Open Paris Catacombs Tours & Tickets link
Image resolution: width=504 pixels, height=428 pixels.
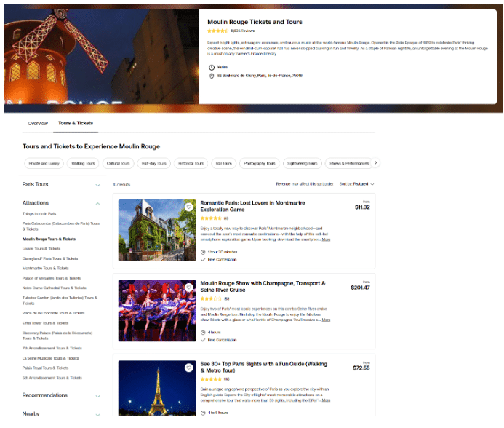click(61, 226)
